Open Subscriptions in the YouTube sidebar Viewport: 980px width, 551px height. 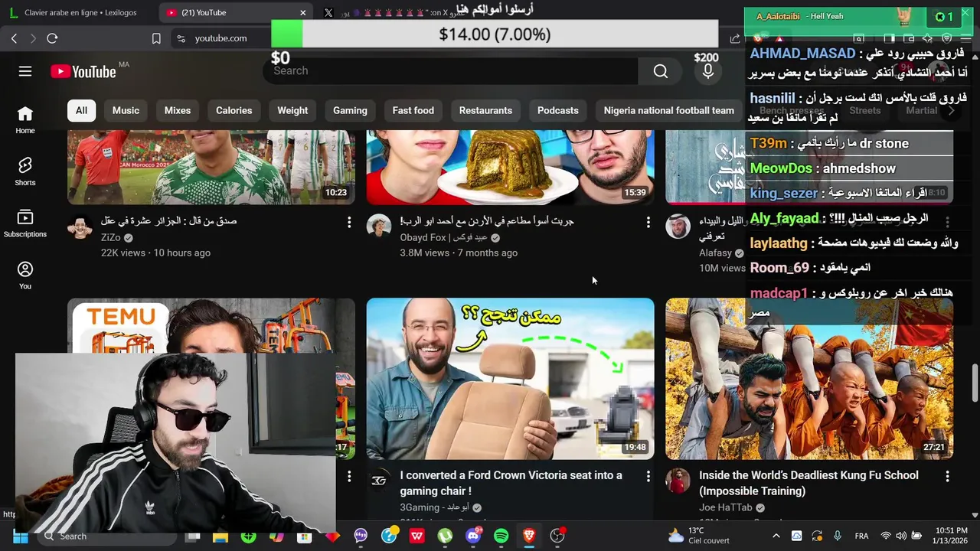(25, 223)
